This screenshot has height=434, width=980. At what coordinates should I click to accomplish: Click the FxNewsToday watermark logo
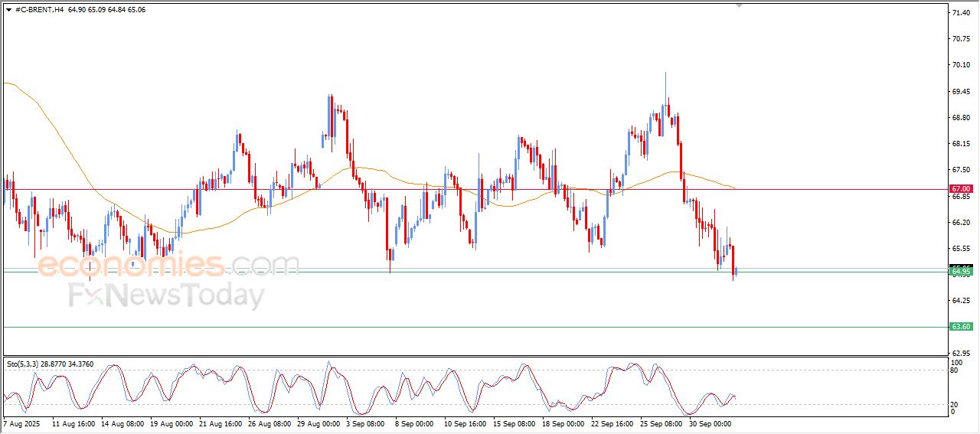pyautogui.click(x=167, y=295)
